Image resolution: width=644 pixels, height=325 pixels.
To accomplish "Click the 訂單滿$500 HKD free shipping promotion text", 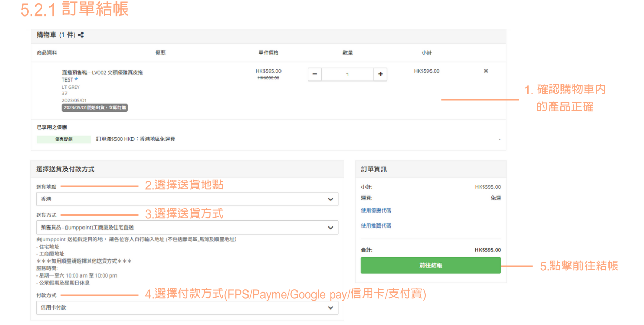I will point(136,139).
